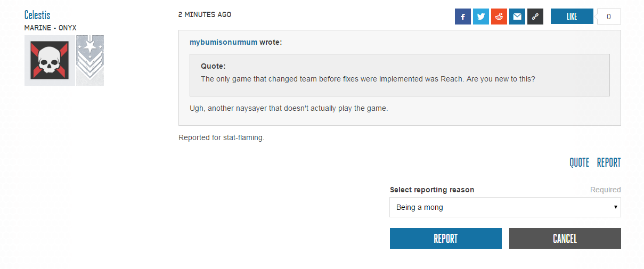The image size is (644, 269).
Task: Click the red skull avatar emblem
Action: (x=50, y=60)
